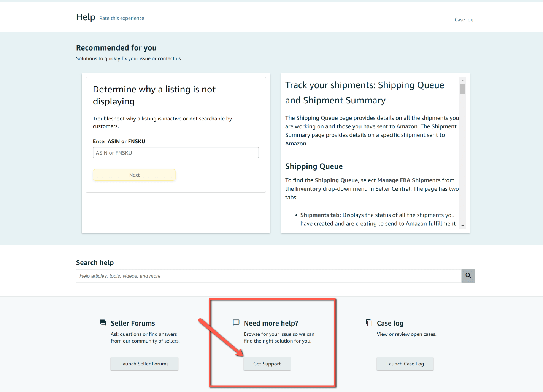The width and height of the screenshot is (543, 392).
Task: Click the Next button
Action: 134,175
